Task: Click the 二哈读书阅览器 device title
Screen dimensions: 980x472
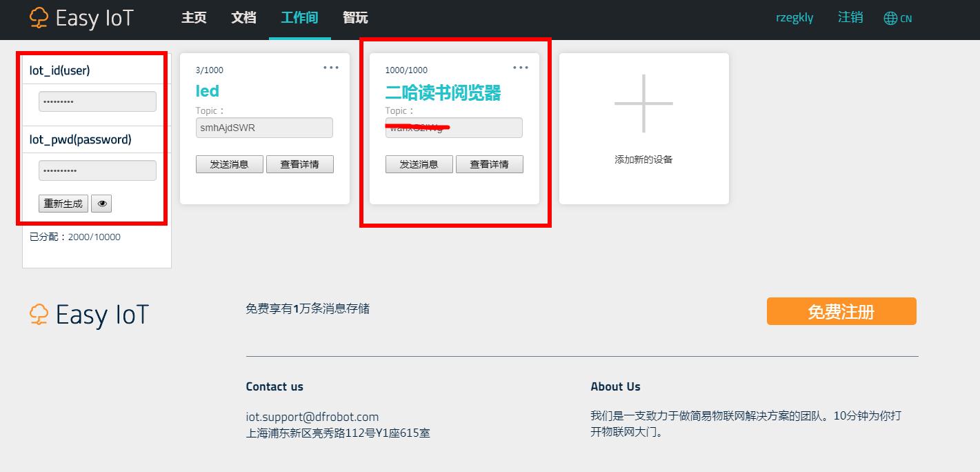Action: (443, 92)
